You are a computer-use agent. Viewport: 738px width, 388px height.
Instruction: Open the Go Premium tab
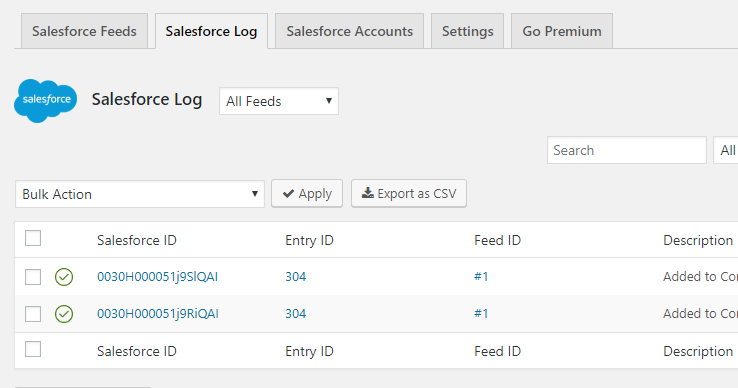(562, 31)
